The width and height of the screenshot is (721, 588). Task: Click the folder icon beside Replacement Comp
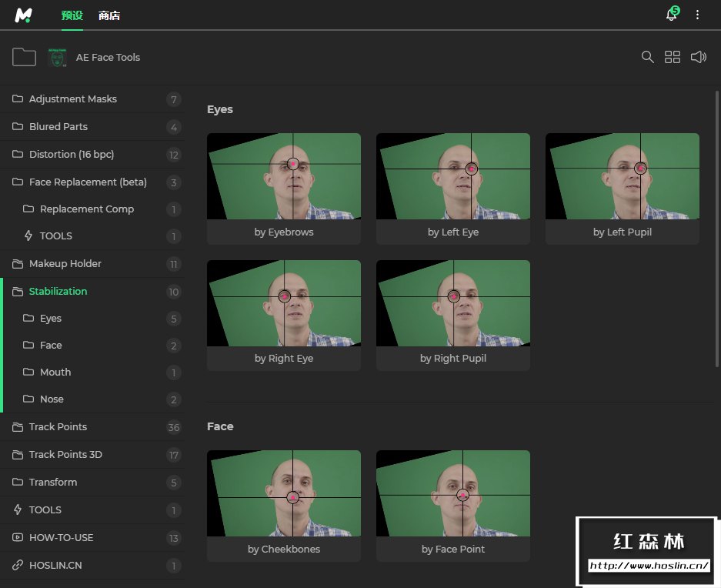coord(28,209)
